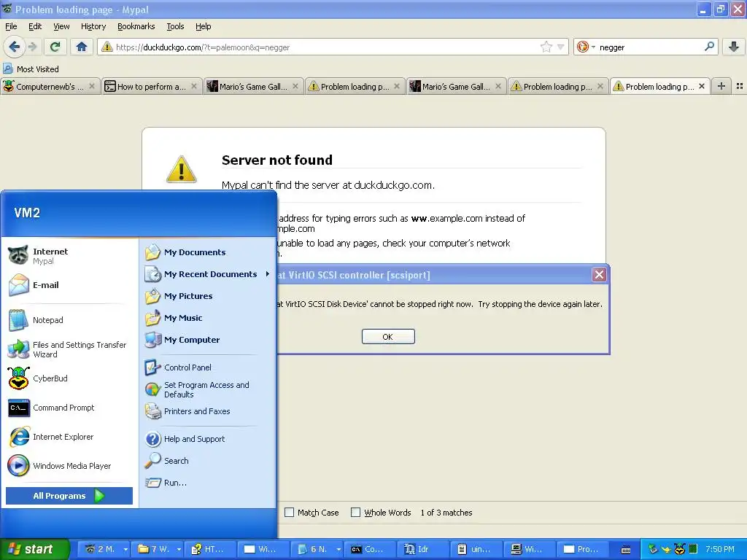This screenshot has width=747, height=560.
Task: Expand All Programs list
Action: pos(69,496)
